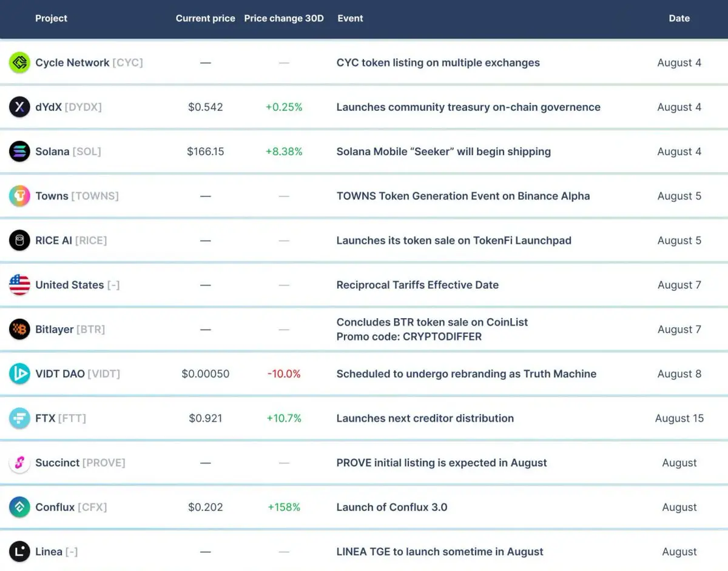
Task: Click the dYdX logo icon
Action: 19,107
